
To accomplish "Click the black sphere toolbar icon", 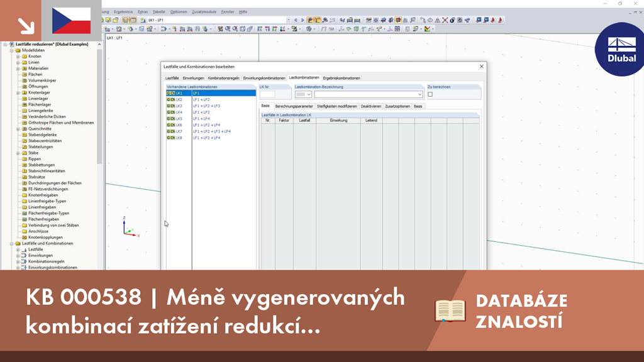I will 452,20.
